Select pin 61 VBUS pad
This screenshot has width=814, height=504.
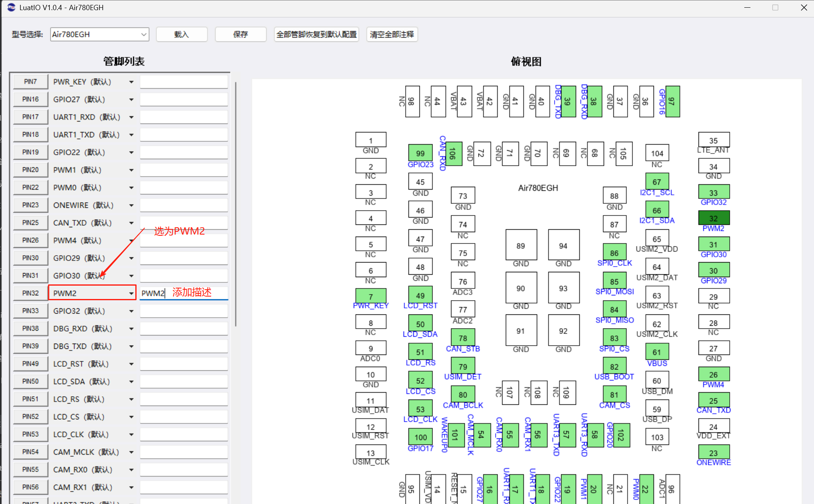(x=657, y=352)
